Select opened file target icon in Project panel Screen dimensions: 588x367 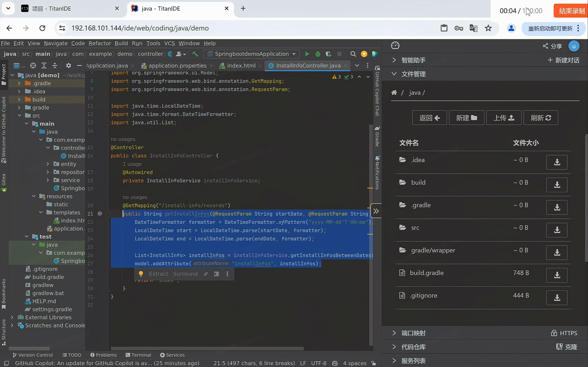pyautogui.click(x=33, y=66)
